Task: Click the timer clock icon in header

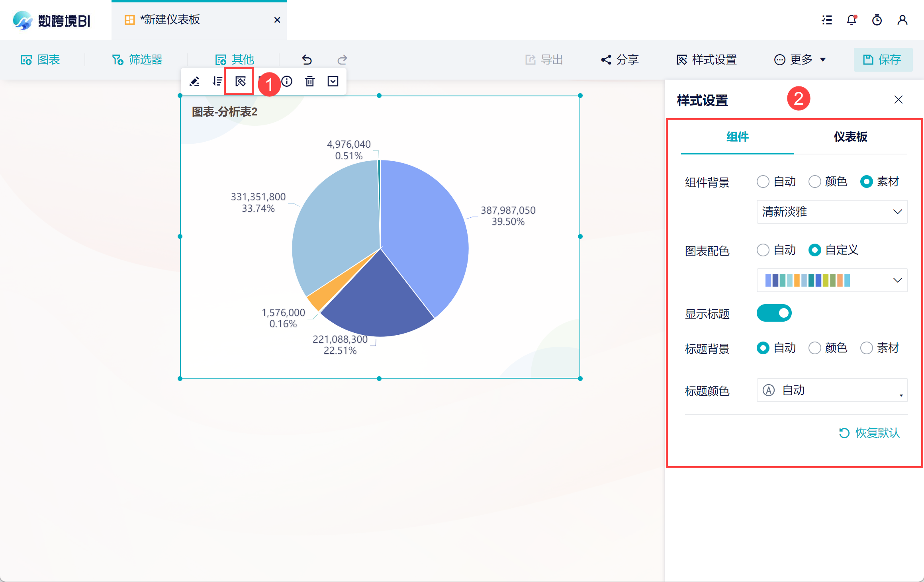Action: [877, 20]
